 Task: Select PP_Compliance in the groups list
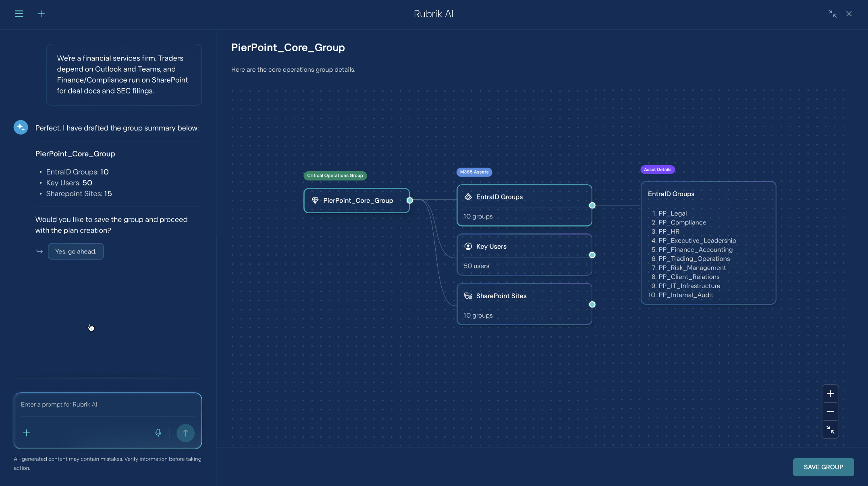(x=682, y=222)
